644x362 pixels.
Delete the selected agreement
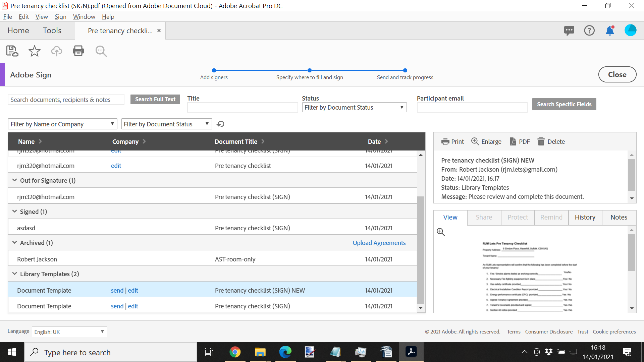click(551, 141)
